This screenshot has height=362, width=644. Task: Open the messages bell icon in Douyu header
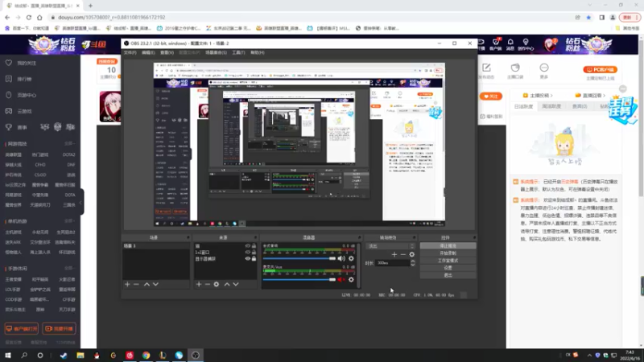510,43
